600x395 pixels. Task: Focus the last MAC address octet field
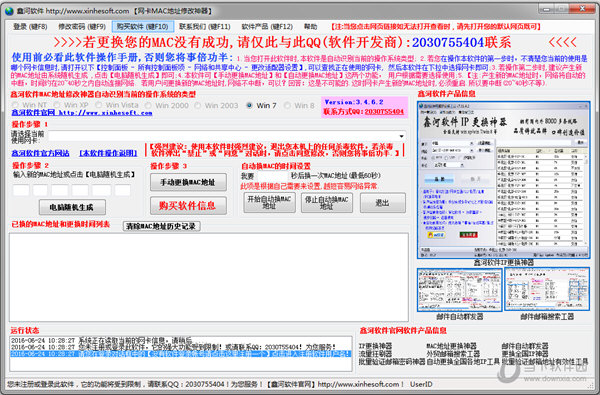122,190
